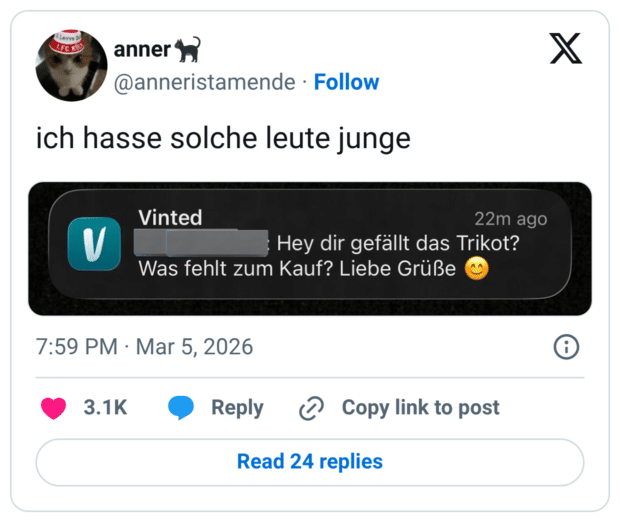Follow the @anneristamende account
The width and height of the screenshot is (620, 522).
pos(346,82)
